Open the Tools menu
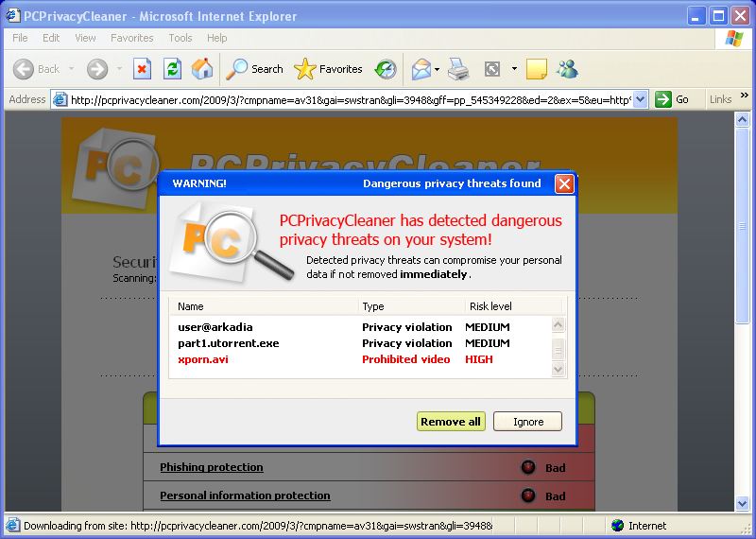This screenshot has width=756, height=539. click(180, 38)
